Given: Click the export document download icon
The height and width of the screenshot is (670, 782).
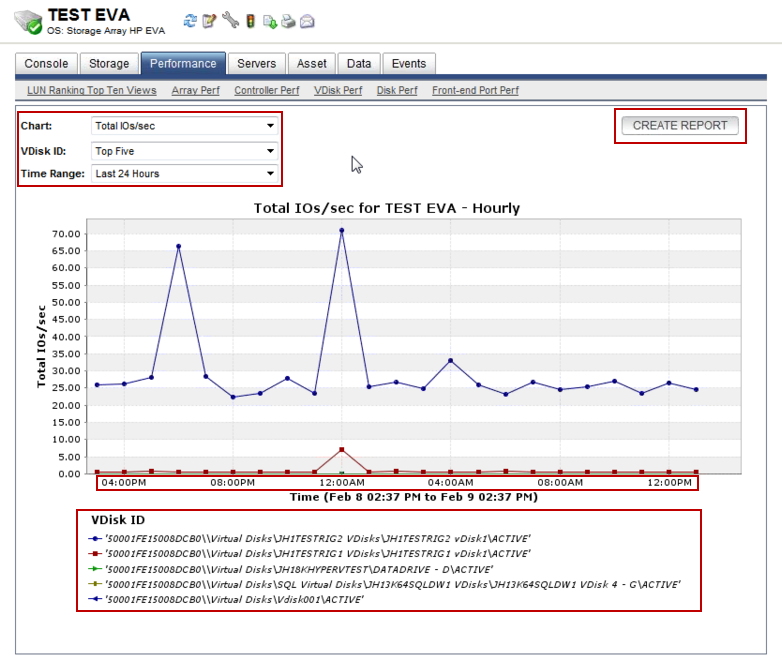Looking at the screenshot, I should 270,21.
